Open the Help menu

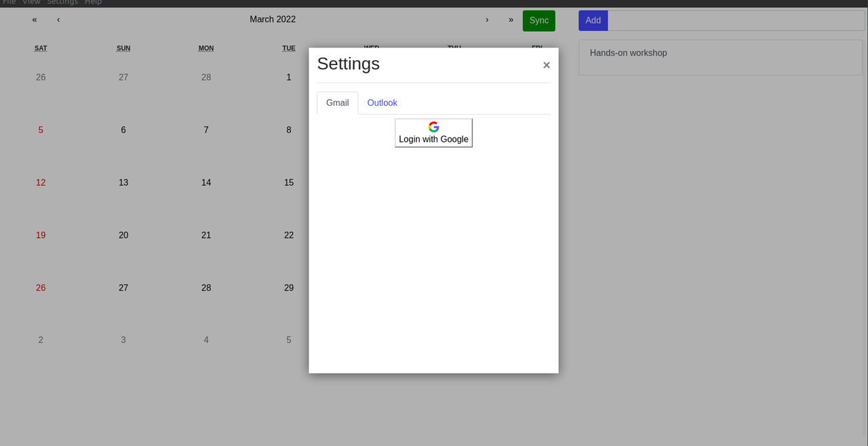93,3
